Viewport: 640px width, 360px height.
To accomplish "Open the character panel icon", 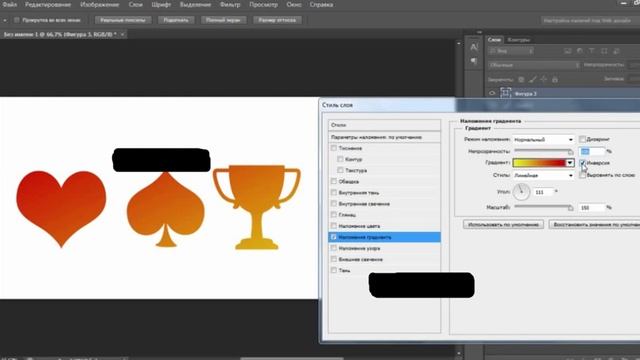I will [x=473, y=47].
